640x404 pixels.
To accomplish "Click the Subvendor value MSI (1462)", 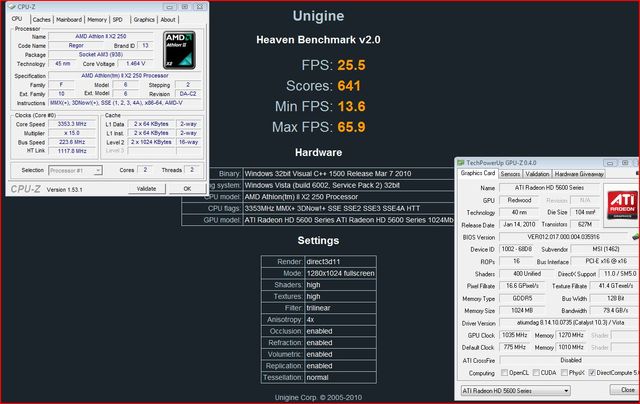I will point(605,249).
